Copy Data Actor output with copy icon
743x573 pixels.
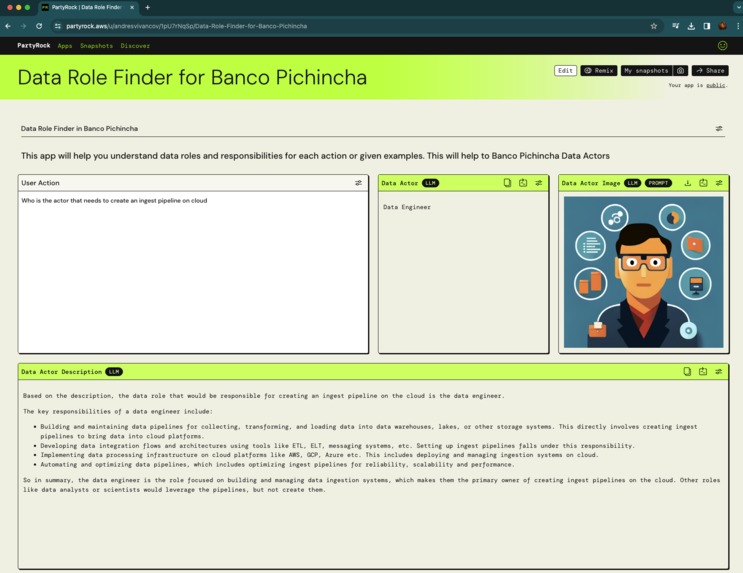tap(507, 183)
